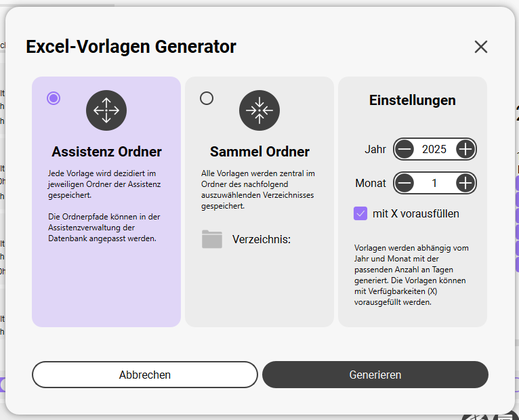Click the Jahr field showing 2025
Screen dimensions: 519x420
coord(434,149)
